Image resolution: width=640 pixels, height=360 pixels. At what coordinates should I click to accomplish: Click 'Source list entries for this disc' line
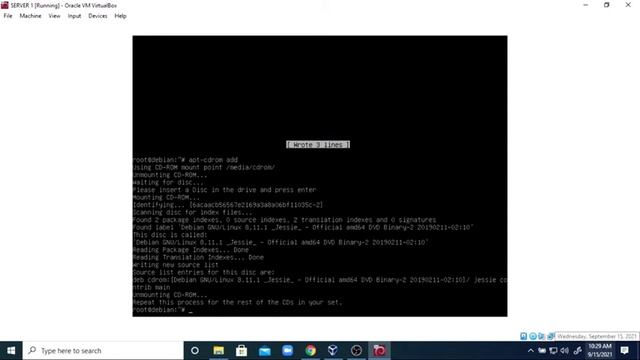pos(204,272)
